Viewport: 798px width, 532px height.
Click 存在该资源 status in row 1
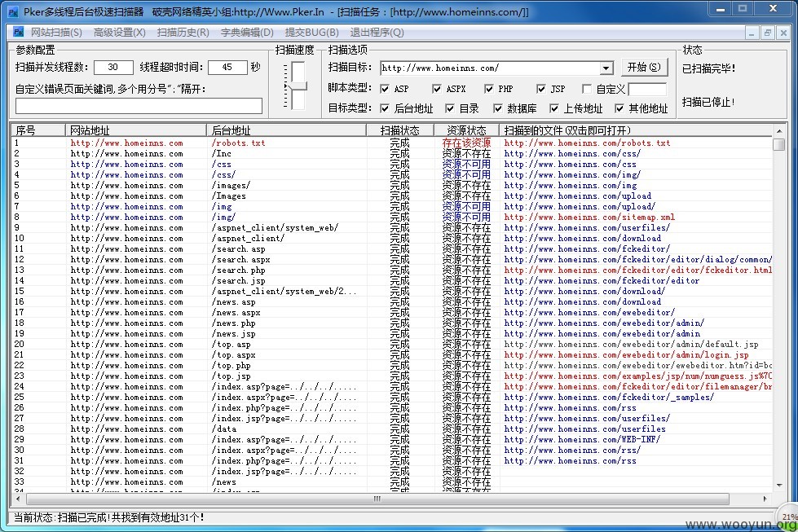pyautogui.click(x=466, y=143)
